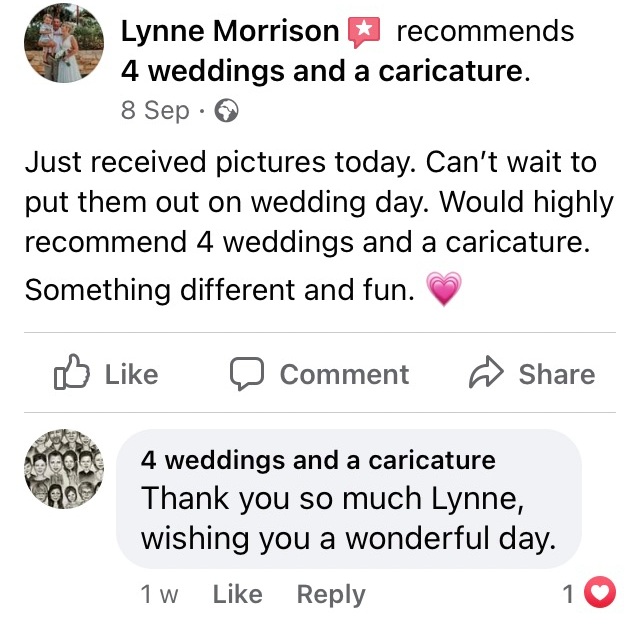This screenshot has height=636, width=640.
Task: Open the 4 weddings and a caricature page link in post header
Action: click(322, 71)
